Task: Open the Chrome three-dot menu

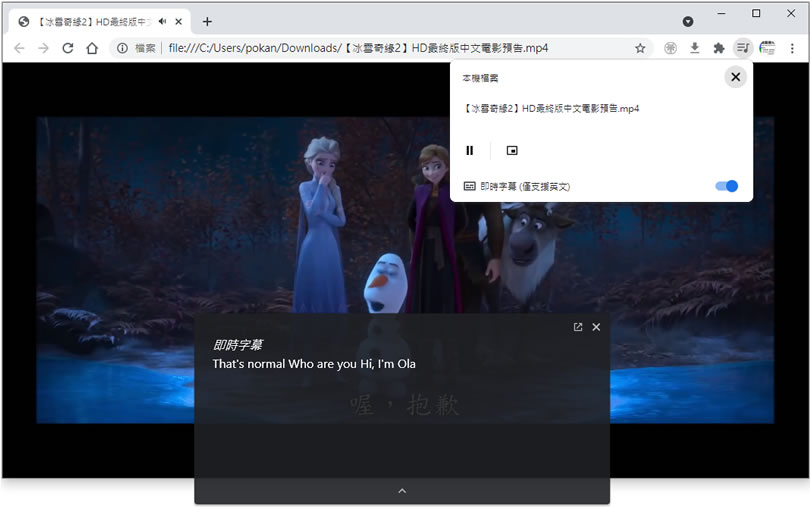Action: click(x=792, y=48)
